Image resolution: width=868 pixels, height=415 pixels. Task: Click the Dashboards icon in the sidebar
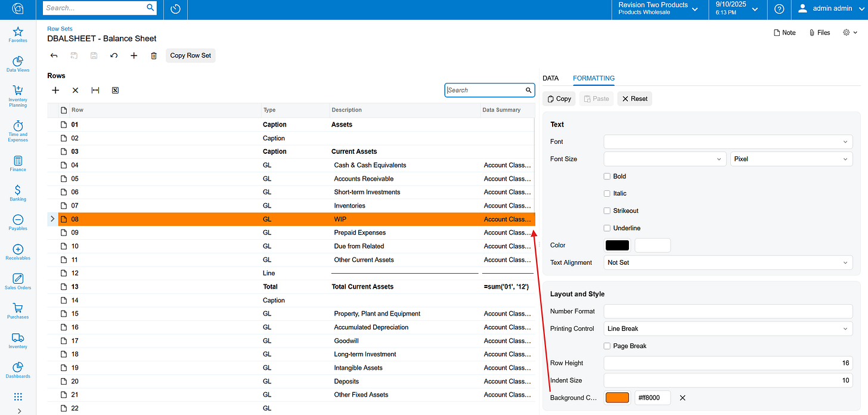pyautogui.click(x=17, y=368)
